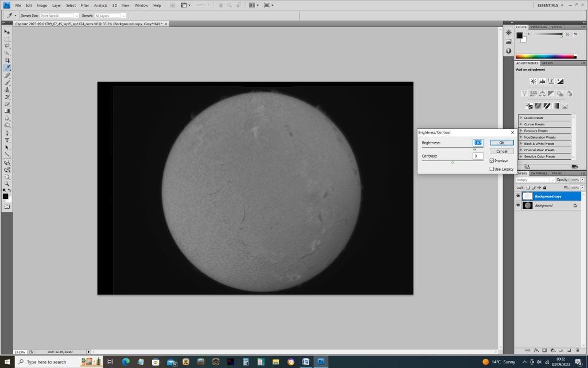588x368 pixels.
Task: Click Cancel in Brightness/Contrast dialog
Action: point(502,151)
